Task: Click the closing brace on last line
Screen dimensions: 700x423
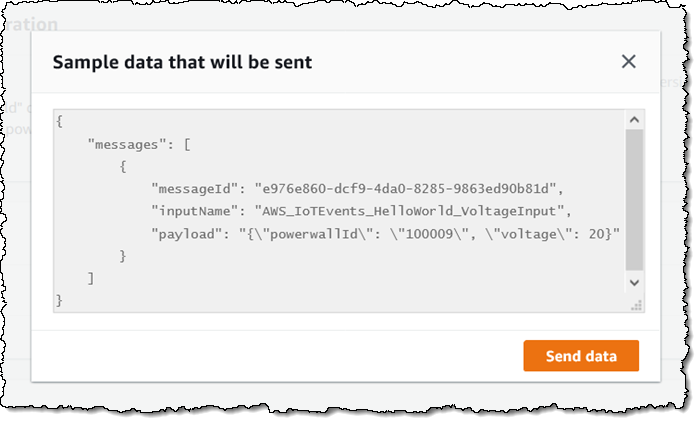Action: coord(60,300)
